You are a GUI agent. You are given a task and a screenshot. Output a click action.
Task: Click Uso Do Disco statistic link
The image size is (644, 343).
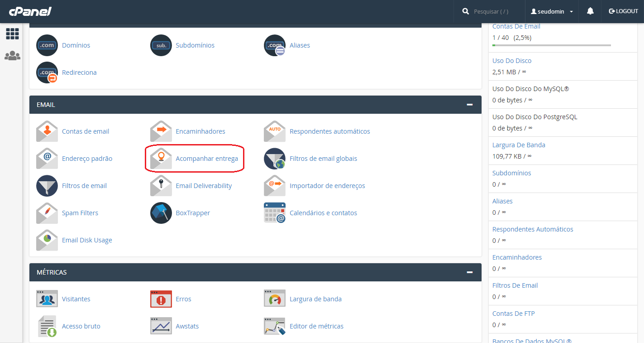click(x=512, y=61)
